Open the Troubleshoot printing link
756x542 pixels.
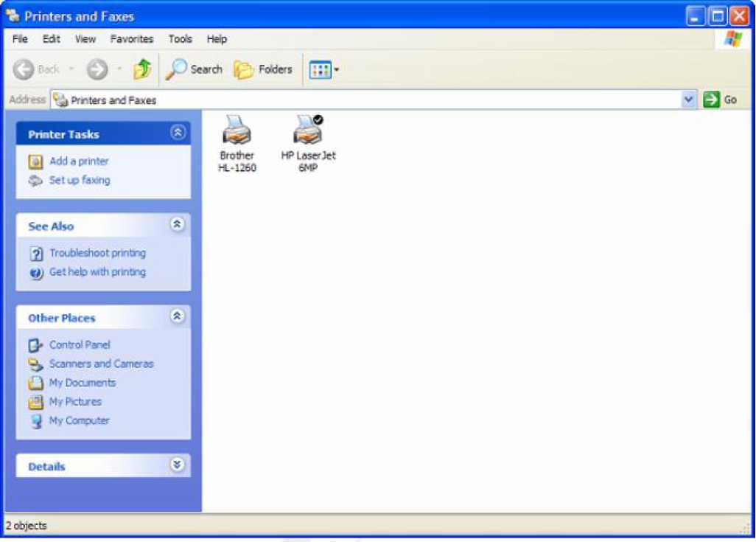tap(97, 253)
